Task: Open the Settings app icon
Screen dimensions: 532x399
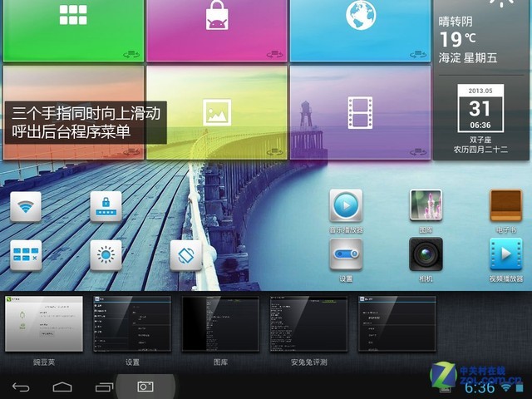Action: pyautogui.click(x=346, y=254)
